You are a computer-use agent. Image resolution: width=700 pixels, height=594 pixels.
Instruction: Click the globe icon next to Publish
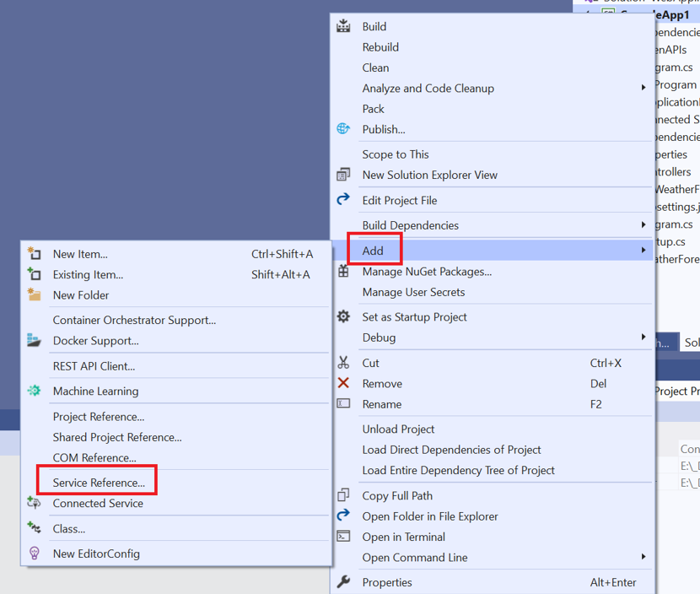pos(343,129)
